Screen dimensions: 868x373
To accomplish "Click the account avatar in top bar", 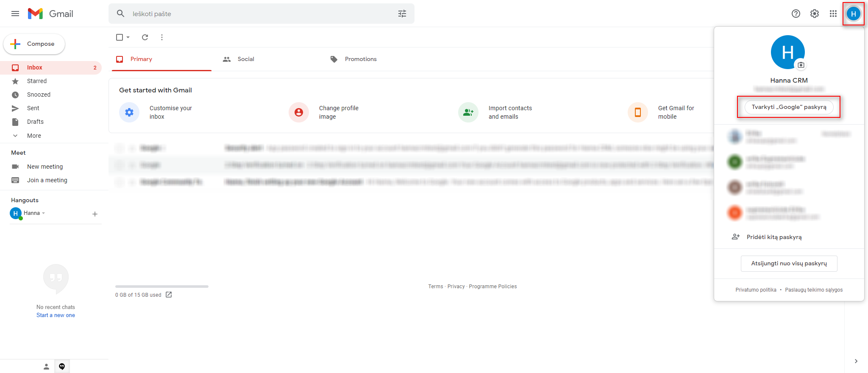I will coord(854,14).
